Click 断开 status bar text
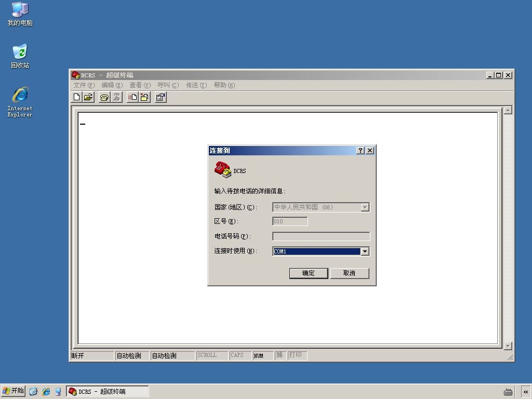532x399 pixels. 78,355
